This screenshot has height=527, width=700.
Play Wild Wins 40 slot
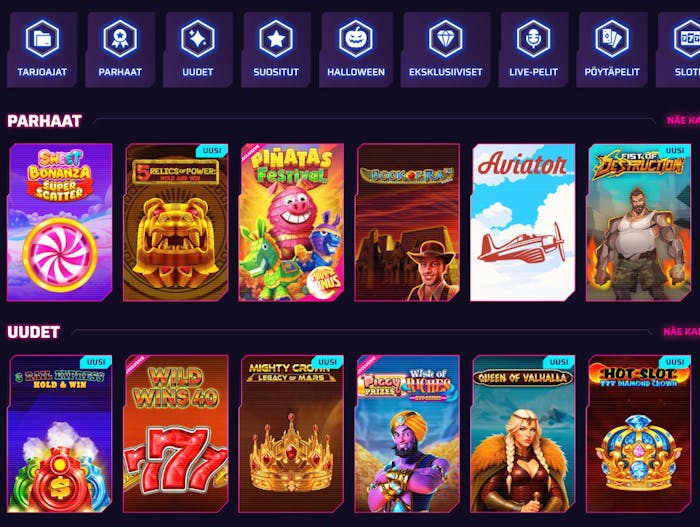pos(175,434)
